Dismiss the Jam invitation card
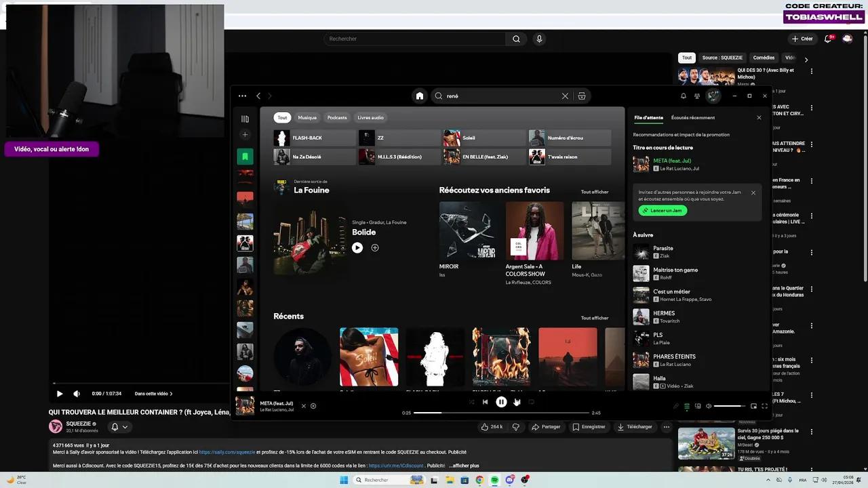 tap(753, 193)
